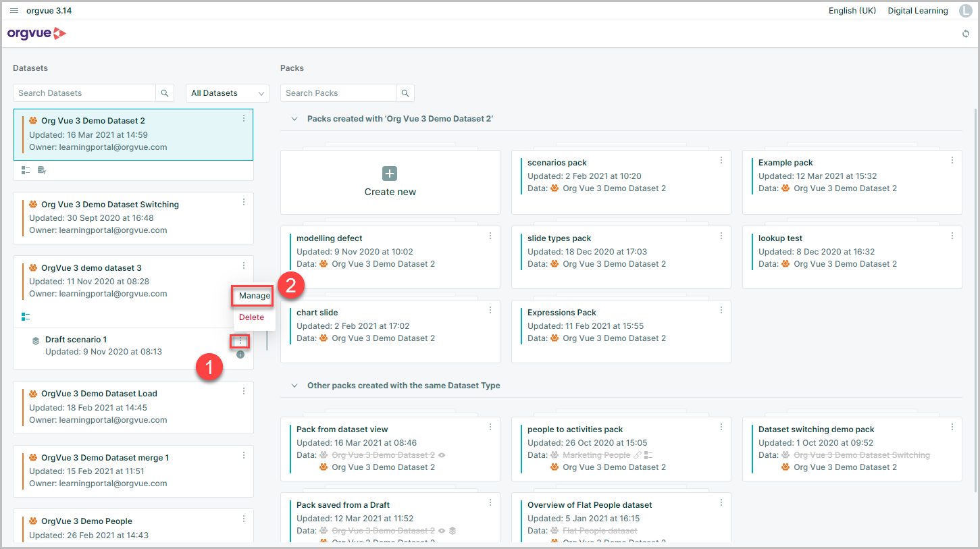Collapse 'Packs created with Org Vue 3 Demo Dataset 2' section

(294, 119)
